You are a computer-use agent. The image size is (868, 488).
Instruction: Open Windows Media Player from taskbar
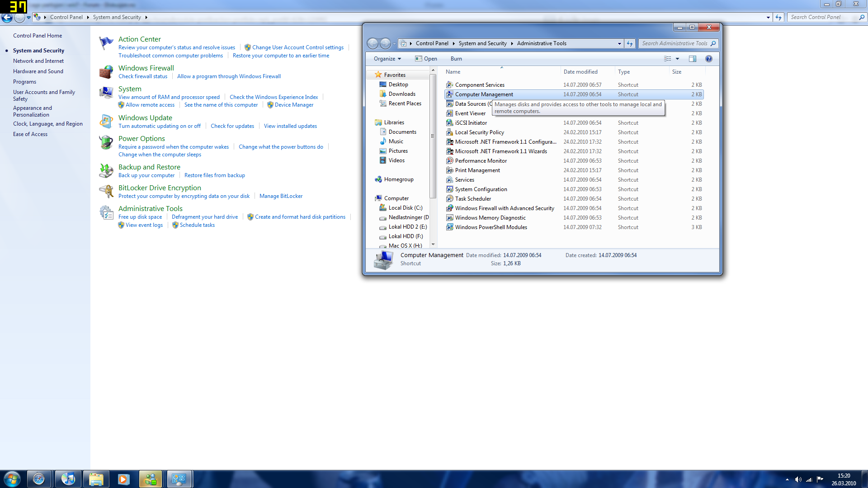[123, 479]
